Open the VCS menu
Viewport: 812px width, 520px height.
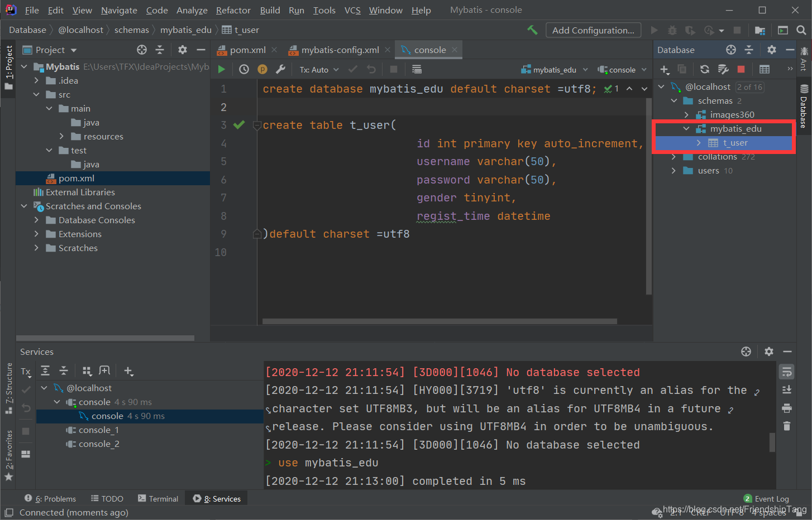click(x=352, y=10)
